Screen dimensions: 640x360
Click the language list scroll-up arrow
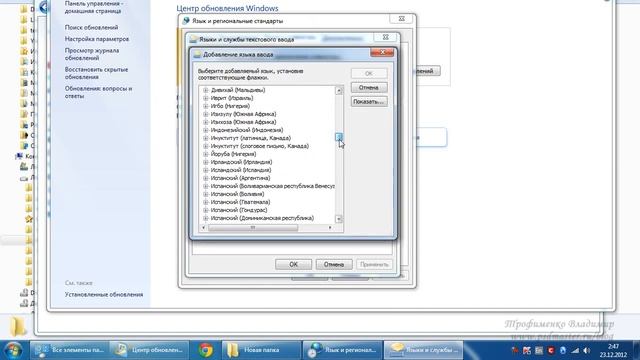tap(339, 90)
